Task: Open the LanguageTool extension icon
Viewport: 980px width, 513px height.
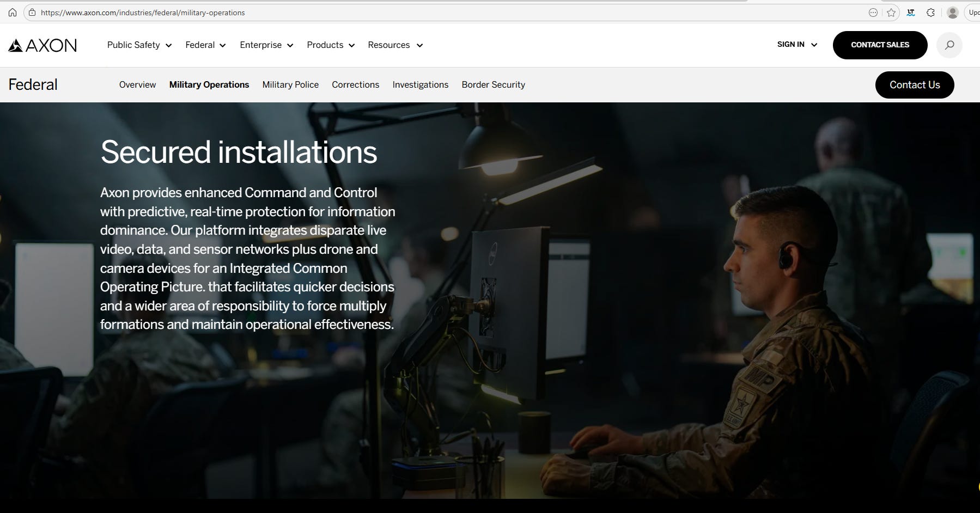Action: [911, 13]
